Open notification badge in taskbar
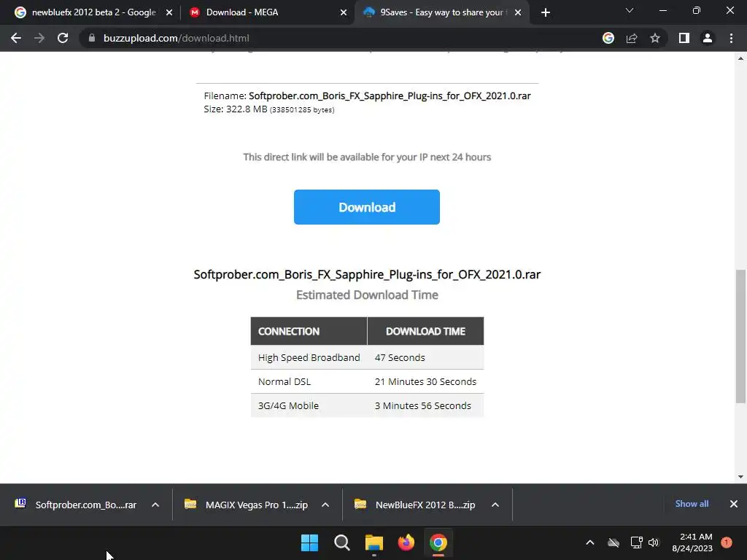Image resolution: width=747 pixels, height=560 pixels. [727, 542]
